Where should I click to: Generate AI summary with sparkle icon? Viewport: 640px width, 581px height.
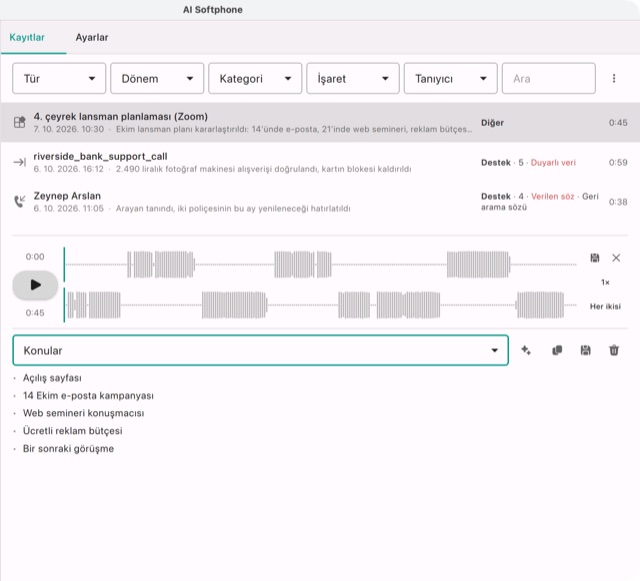pyautogui.click(x=526, y=350)
